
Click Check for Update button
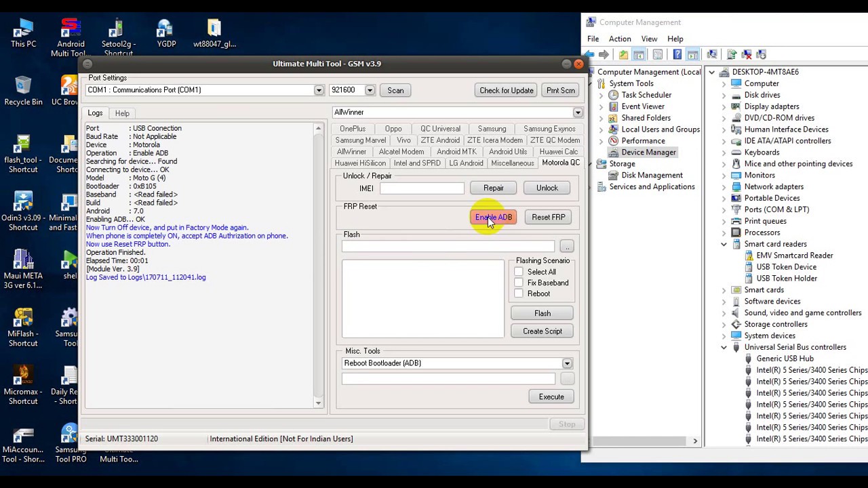point(507,90)
